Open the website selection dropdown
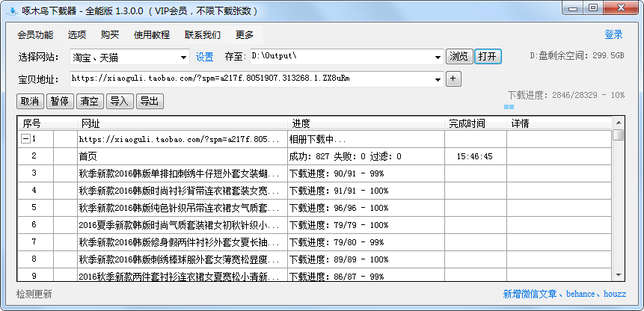This screenshot has height=311, width=644. tap(184, 58)
